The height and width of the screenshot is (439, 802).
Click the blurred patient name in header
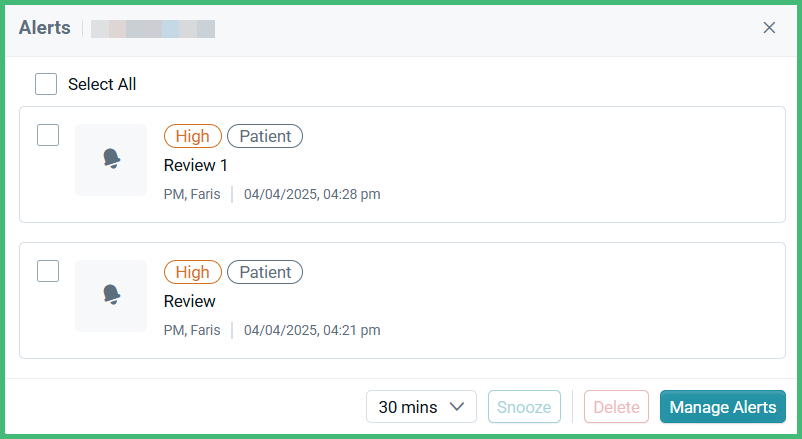pos(153,29)
